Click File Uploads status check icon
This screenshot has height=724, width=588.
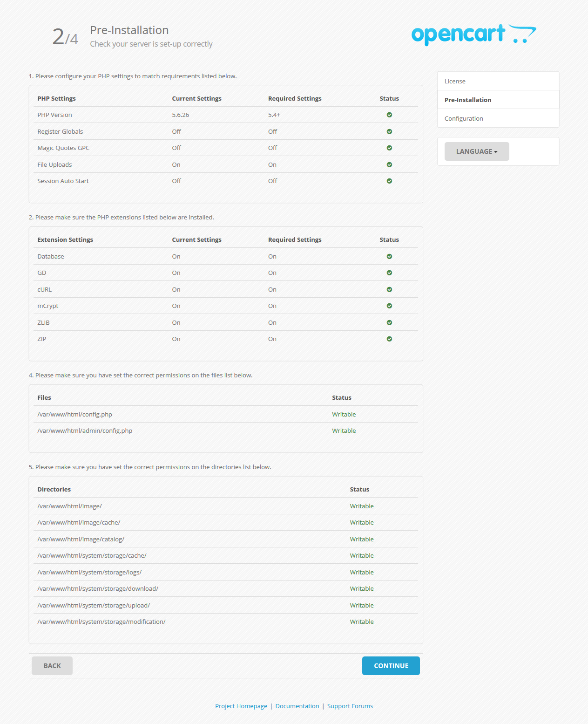point(389,165)
